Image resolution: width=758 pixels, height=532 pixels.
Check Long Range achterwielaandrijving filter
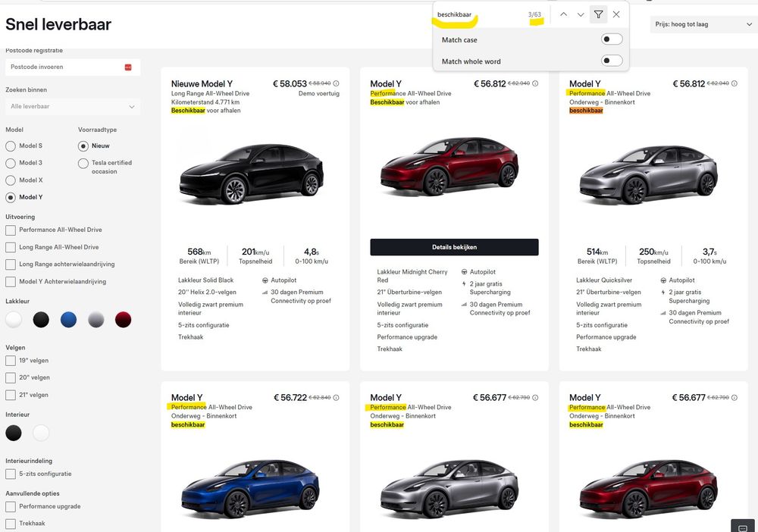[11, 264]
